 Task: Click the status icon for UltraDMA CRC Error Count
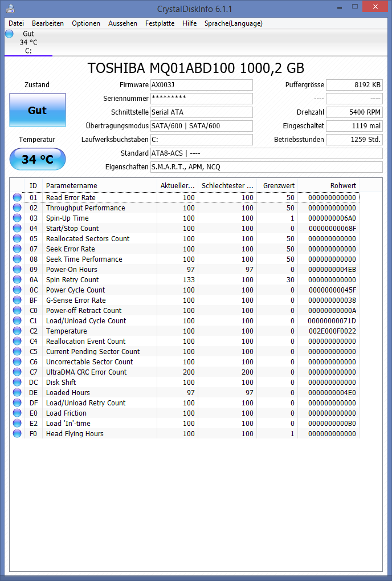tap(17, 372)
